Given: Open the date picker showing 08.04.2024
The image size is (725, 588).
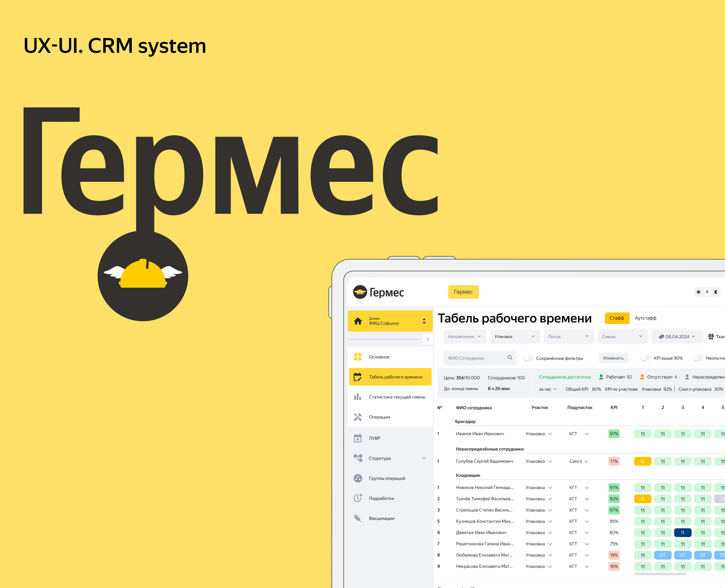Looking at the screenshot, I should tap(677, 336).
